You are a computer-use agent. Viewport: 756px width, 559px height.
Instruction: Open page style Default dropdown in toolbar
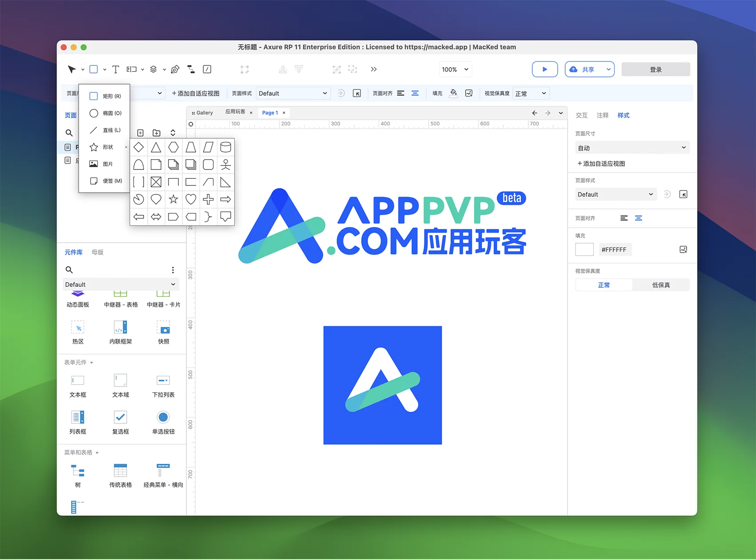click(x=294, y=93)
